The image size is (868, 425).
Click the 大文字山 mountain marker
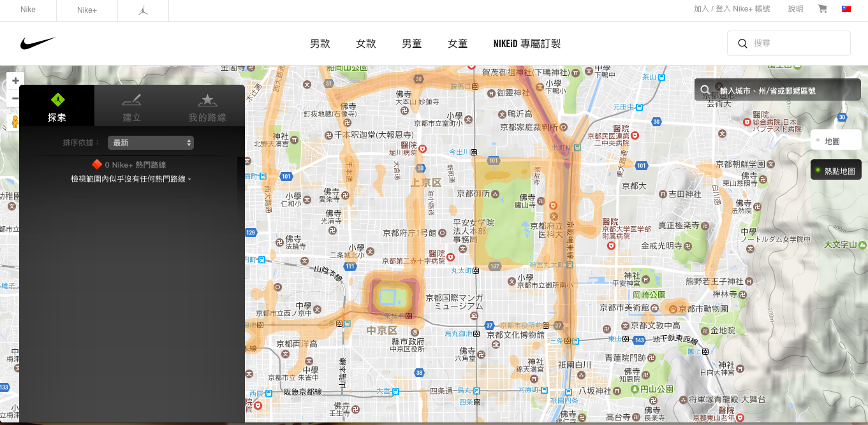click(x=862, y=244)
